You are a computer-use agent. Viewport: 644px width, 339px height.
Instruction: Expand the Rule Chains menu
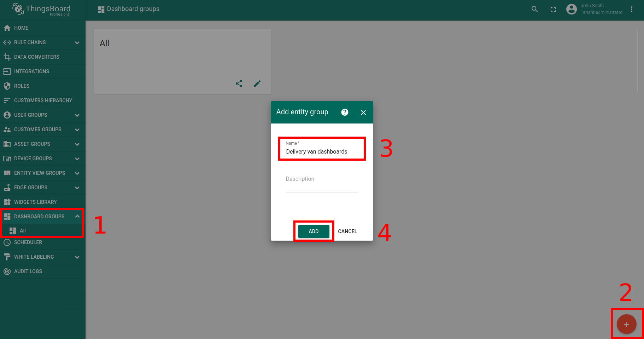coord(77,42)
